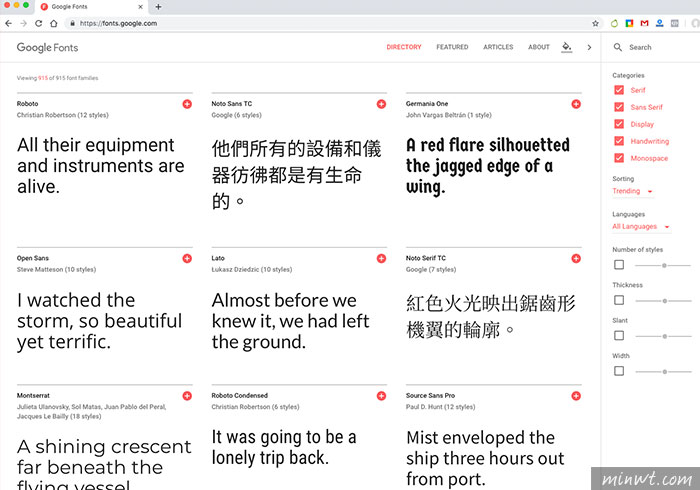
Task: Click the site lock security icon
Action: [x=72, y=23]
